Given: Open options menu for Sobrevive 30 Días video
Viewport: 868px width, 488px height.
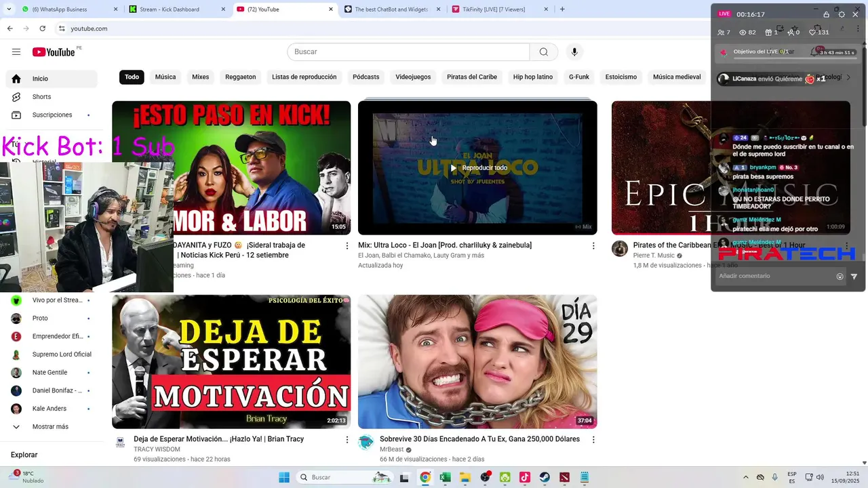Looking at the screenshot, I should click(x=593, y=440).
